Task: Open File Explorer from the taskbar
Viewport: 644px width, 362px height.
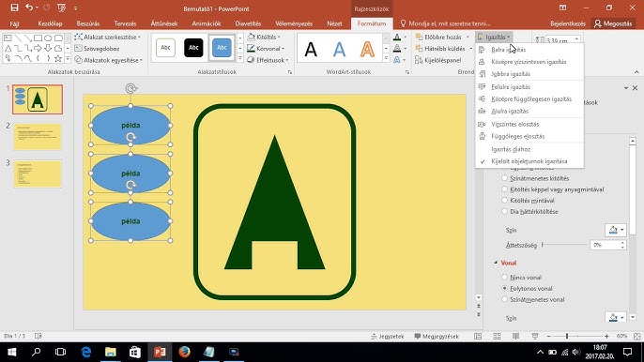Action: click(x=111, y=352)
